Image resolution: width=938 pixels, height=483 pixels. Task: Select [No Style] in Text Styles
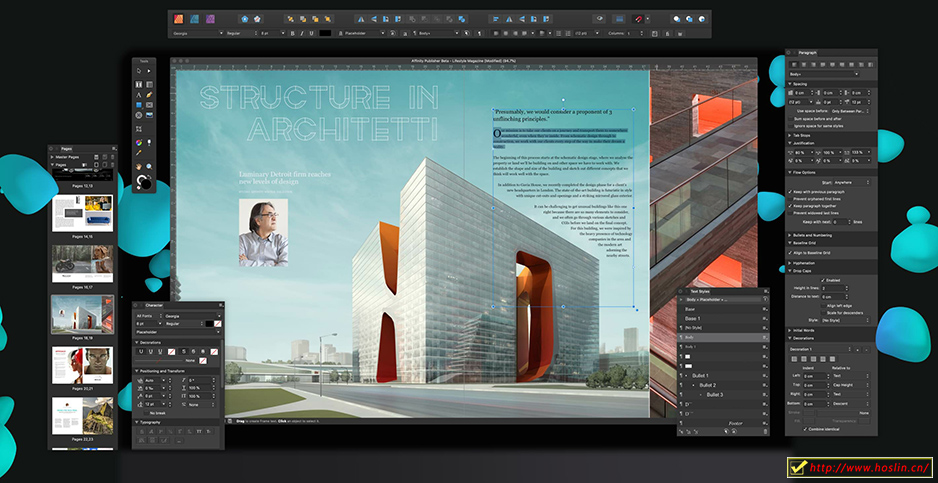tap(722, 328)
